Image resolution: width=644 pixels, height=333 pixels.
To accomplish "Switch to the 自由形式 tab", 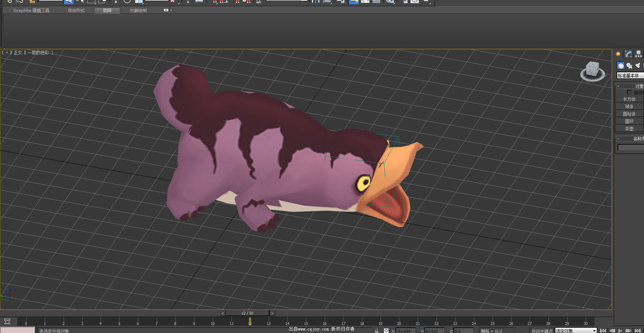I will 76,11.
